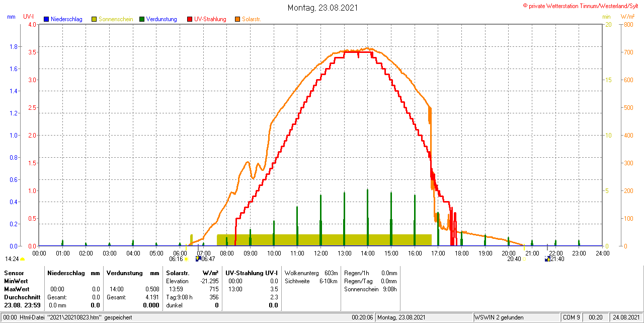Screen dimensions: 644x323
Task: Click the Regen/Tag 0.0mm entry
Action: 370,281
